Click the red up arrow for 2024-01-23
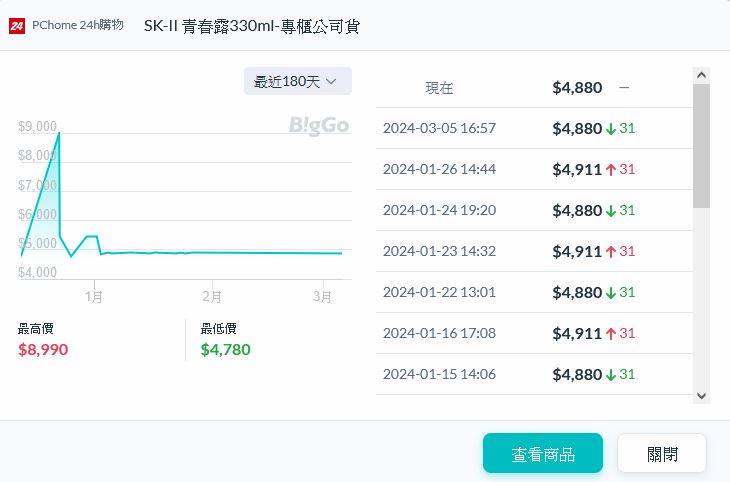This screenshot has height=482, width=730. click(611, 251)
